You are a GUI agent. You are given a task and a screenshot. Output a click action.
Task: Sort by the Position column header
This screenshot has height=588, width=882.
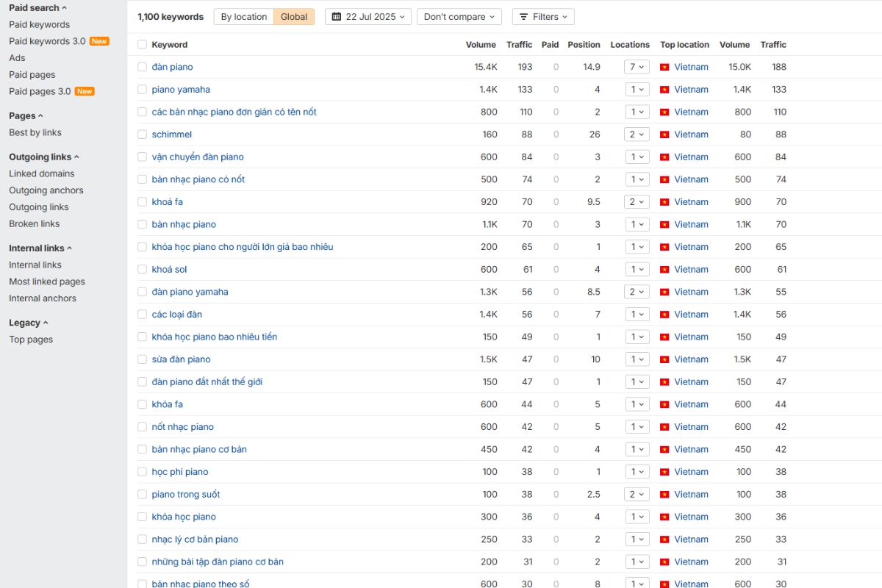[x=584, y=45]
